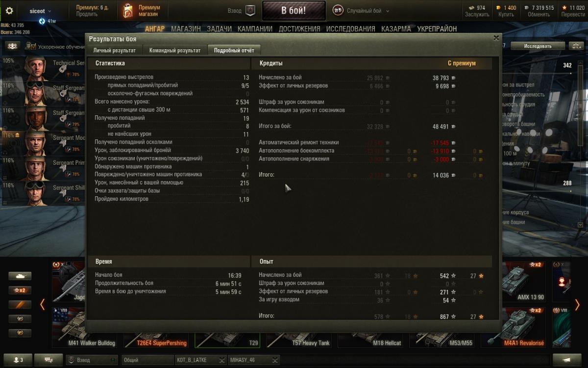Open the chat channels speech-bubble icon
Viewport: 588px width, 368px height.
click(x=49, y=360)
